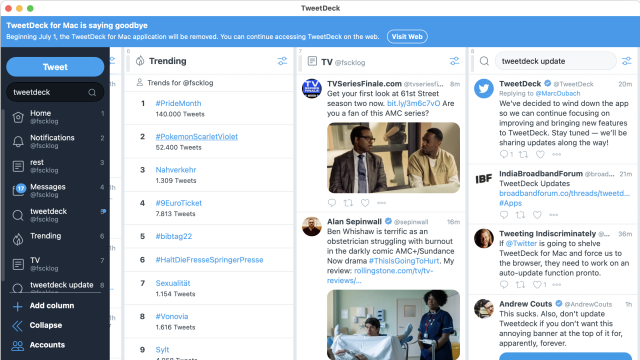Open TV column filter options

click(454, 61)
